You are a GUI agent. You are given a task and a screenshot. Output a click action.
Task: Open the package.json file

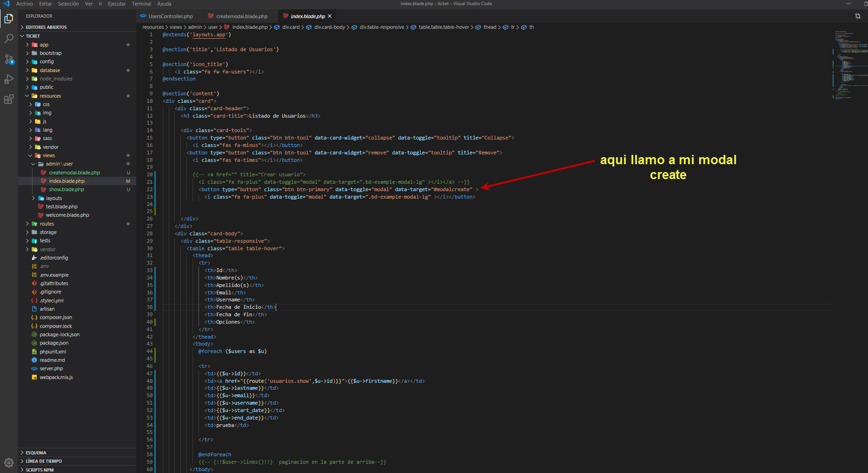point(77,343)
